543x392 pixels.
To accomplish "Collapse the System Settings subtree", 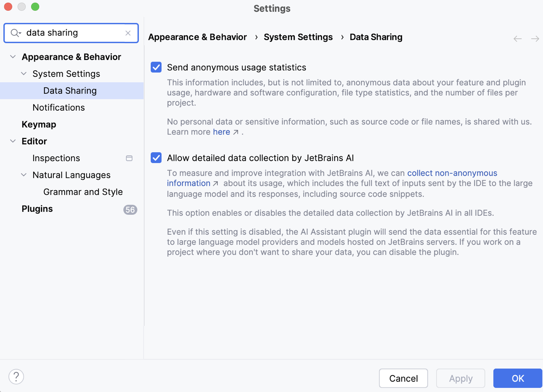I will pyautogui.click(x=23, y=73).
